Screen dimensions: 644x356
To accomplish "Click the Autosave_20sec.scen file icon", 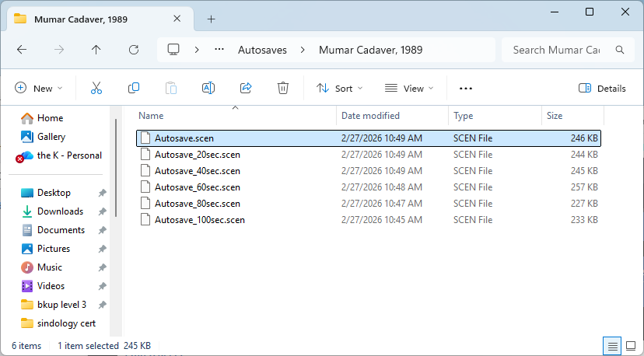I will [145, 155].
